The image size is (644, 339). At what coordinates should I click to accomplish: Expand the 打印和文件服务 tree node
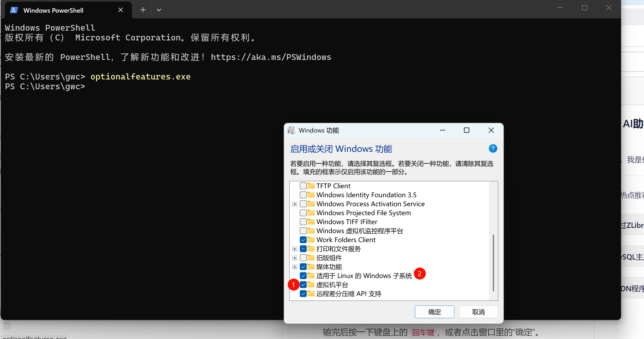coord(295,249)
